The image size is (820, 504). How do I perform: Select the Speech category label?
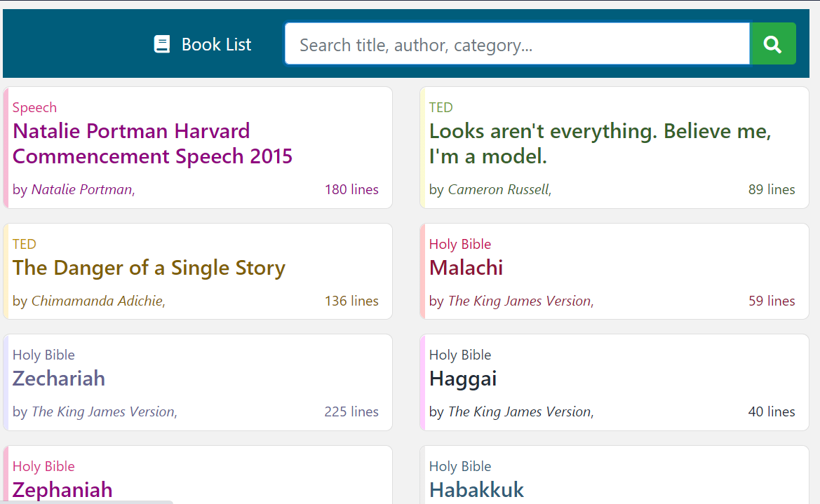[34, 108]
